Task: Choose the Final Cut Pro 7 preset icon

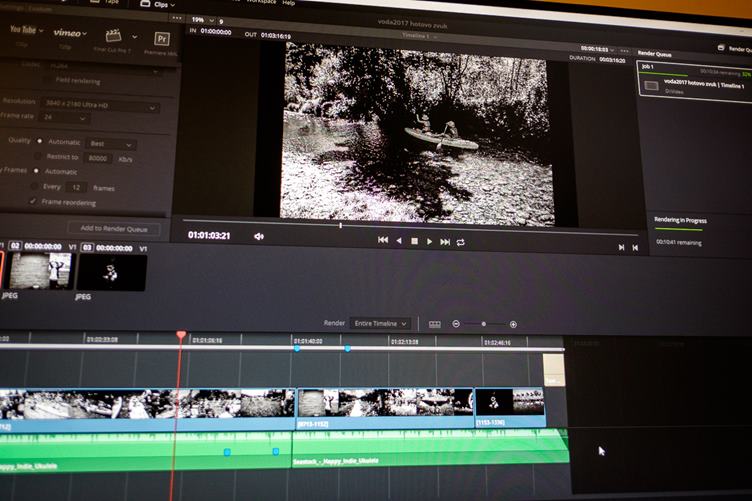Action: tap(114, 35)
